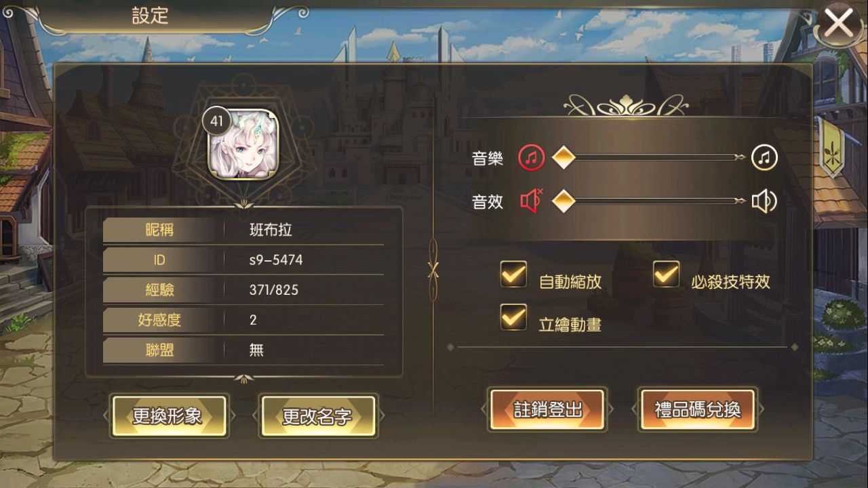Click the 音樂 slider diamond handle

click(564, 158)
